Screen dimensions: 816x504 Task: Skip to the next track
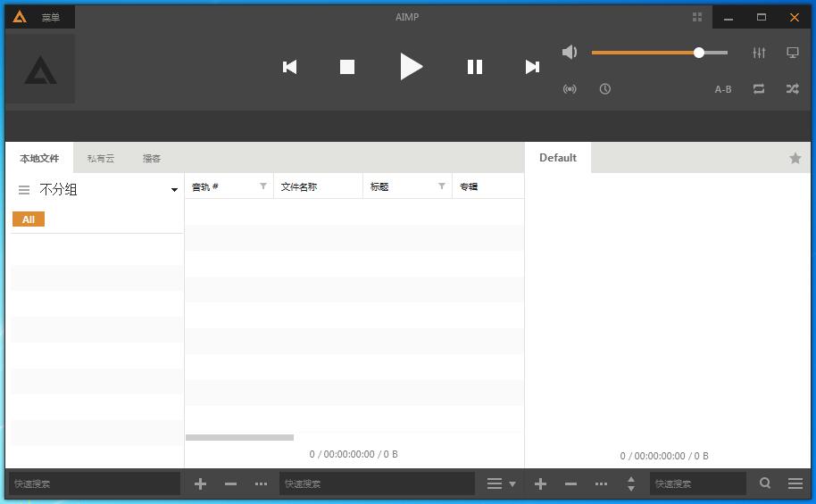(x=532, y=67)
